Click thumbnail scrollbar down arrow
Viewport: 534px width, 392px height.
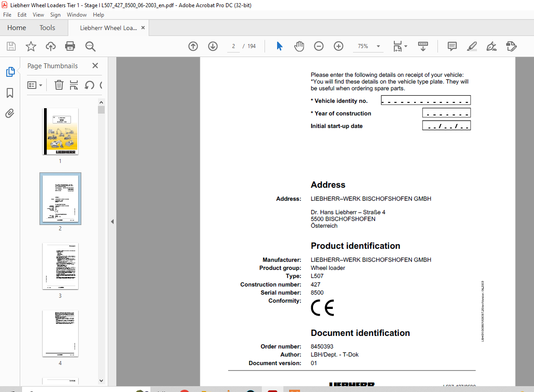(x=101, y=381)
